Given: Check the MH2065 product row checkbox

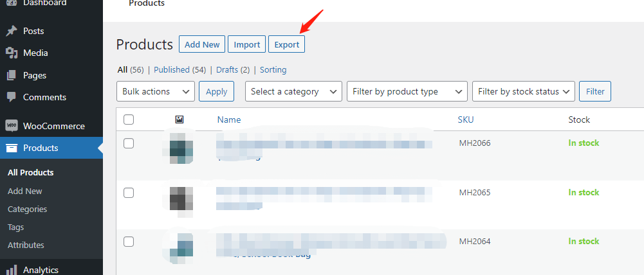Looking at the screenshot, I should coord(129,193).
